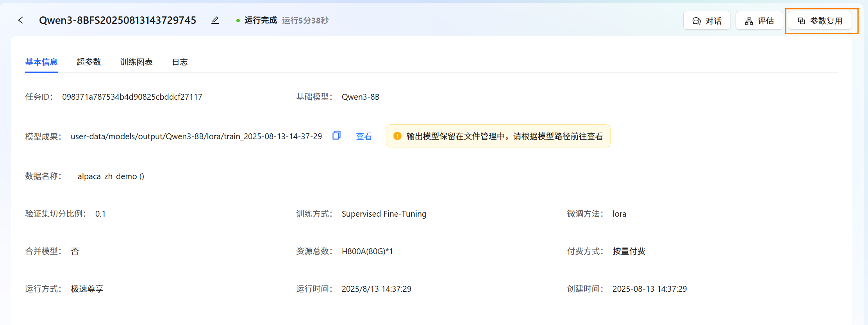Screen dimensions: 868x325
Task: Start evaluation with the 评估 button
Action: pyautogui.click(x=759, y=21)
